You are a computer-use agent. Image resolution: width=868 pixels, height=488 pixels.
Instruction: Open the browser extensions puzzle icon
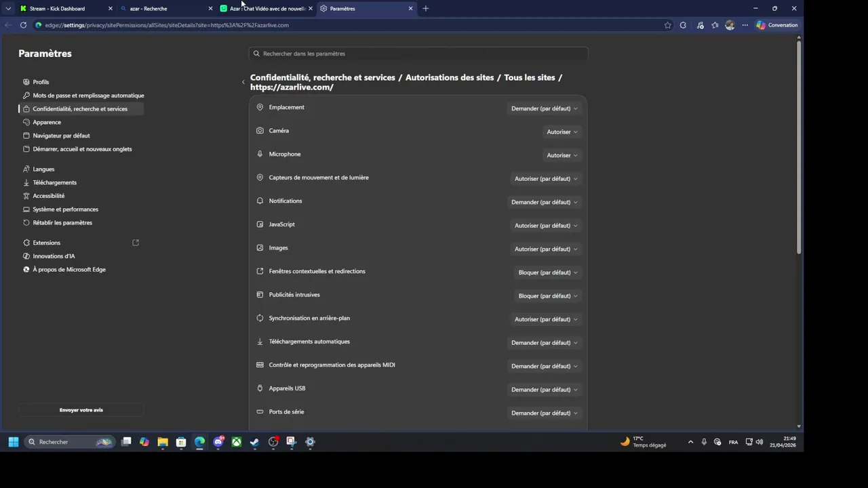pyautogui.click(x=683, y=25)
